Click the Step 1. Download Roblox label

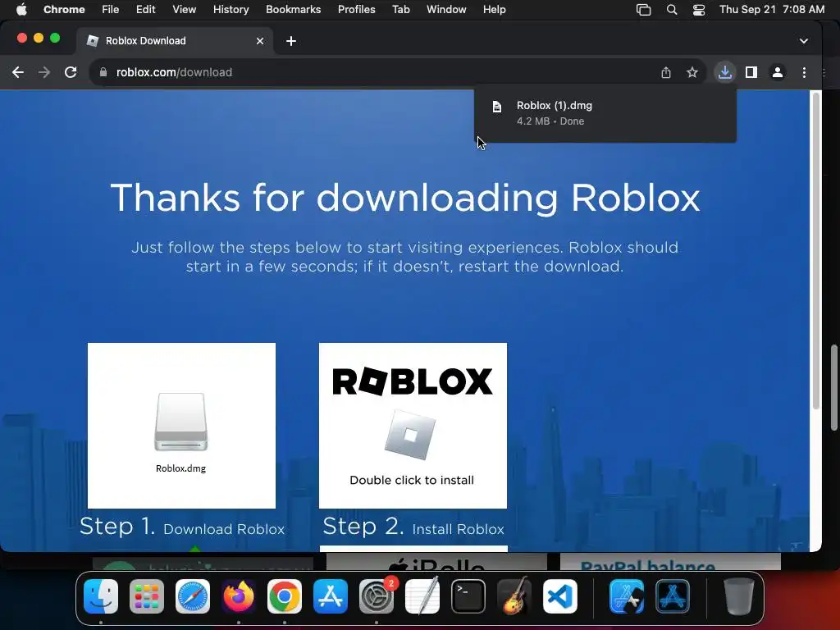[182, 527]
